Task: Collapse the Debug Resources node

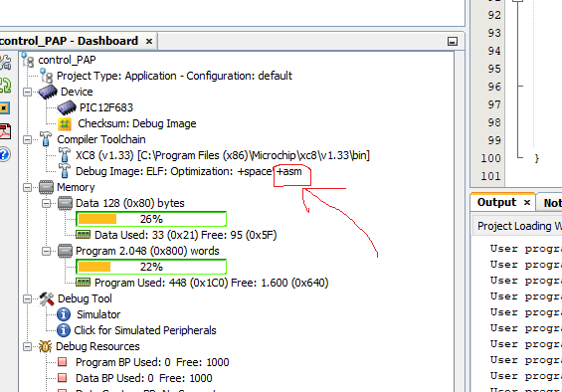Action: [27, 347]
